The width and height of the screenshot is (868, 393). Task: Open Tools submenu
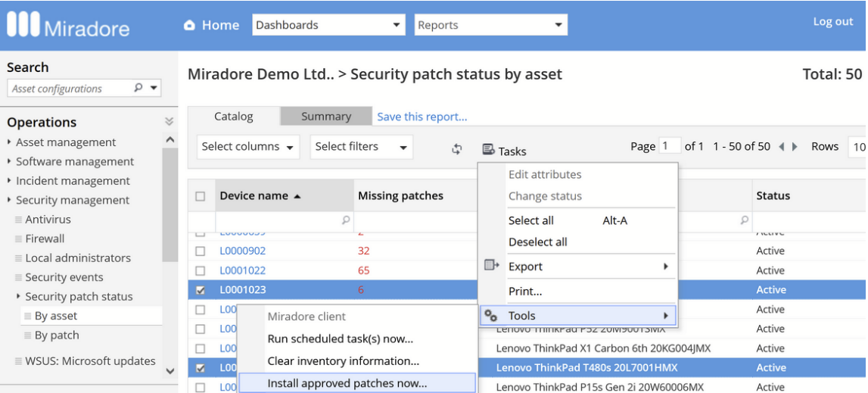pyautogui.click(x=577, y=316)
